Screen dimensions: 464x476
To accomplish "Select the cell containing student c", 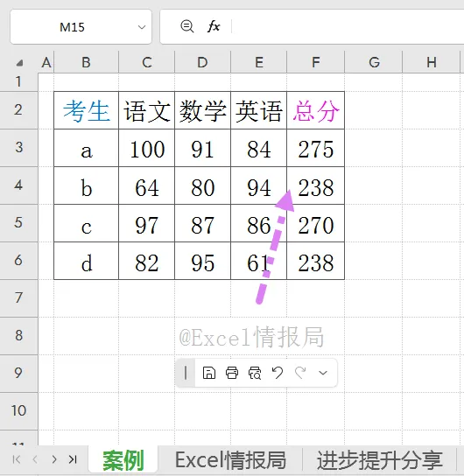I will point(87,223).
